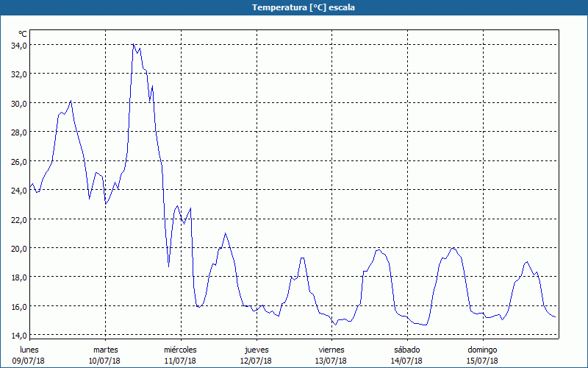Click the 'martes' day label
588x368 pixels.
coord(106,350)
